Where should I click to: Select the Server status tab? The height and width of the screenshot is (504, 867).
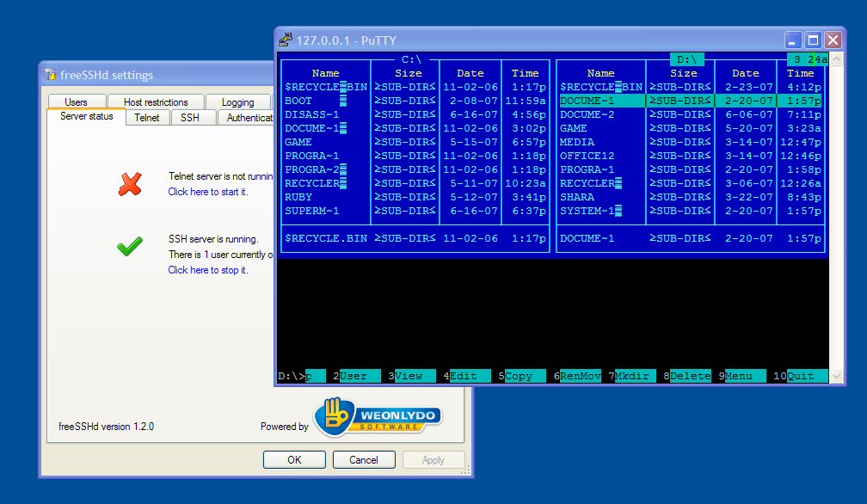[86, 116]
